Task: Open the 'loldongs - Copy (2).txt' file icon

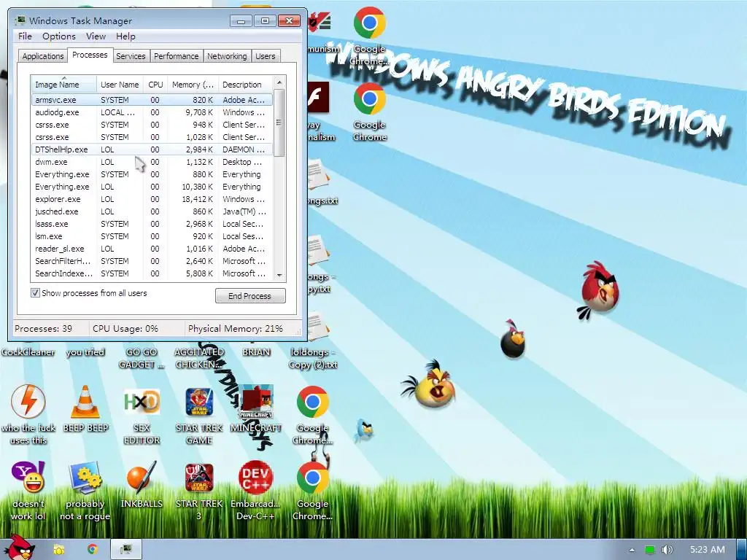Action: pos(313,341)
